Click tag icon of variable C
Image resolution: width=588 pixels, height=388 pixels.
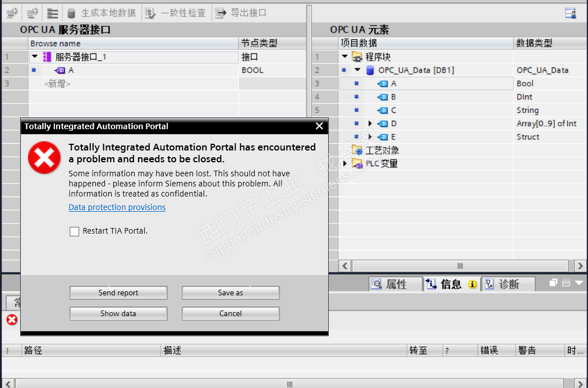click(383, 110)
